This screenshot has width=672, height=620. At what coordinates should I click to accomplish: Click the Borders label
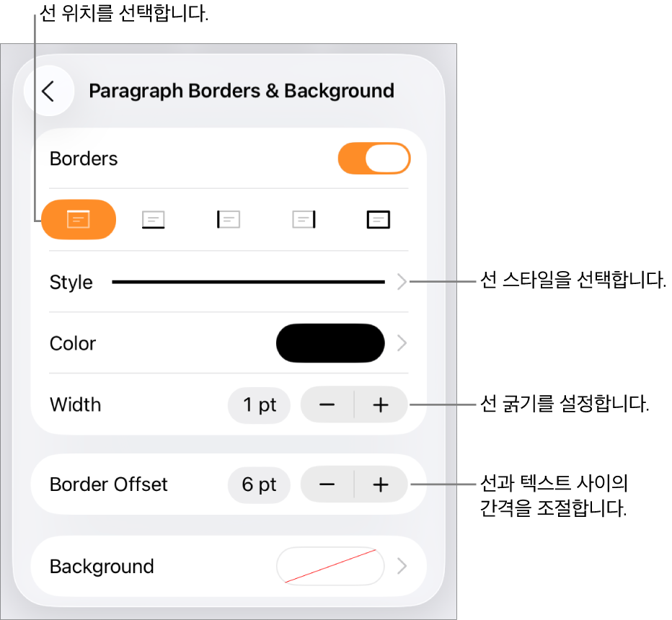point(84,159)
